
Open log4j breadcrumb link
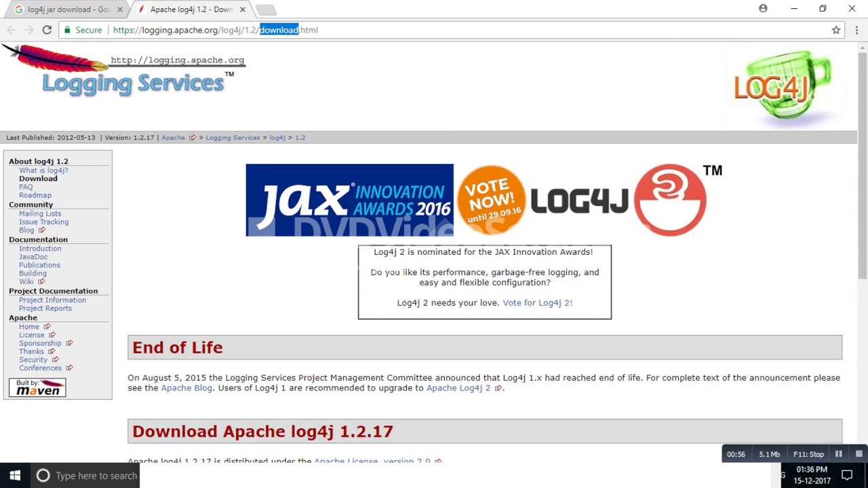coord(277,138)
